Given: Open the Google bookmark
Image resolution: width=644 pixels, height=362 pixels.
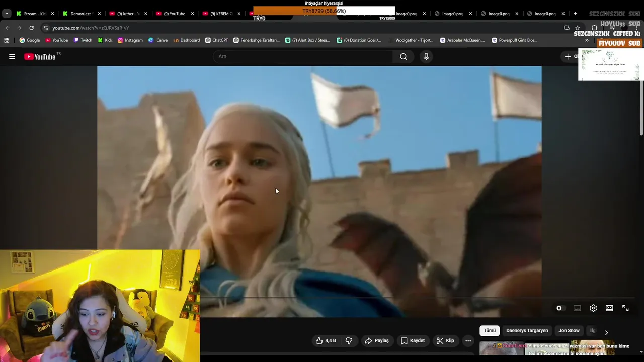Looking at the screenshot, I should pyautogui.click(x=29, y=40).
